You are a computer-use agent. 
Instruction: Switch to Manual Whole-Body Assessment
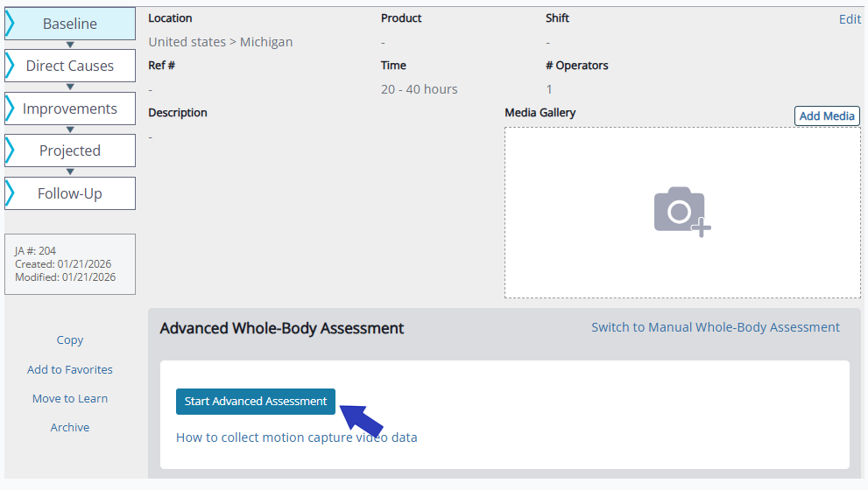point(715,327)
